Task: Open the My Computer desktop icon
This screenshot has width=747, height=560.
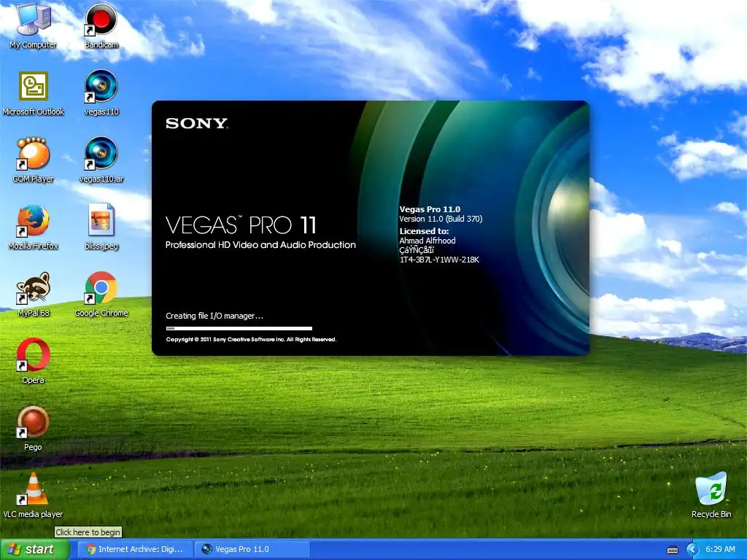Action: (x=33, y=26)
